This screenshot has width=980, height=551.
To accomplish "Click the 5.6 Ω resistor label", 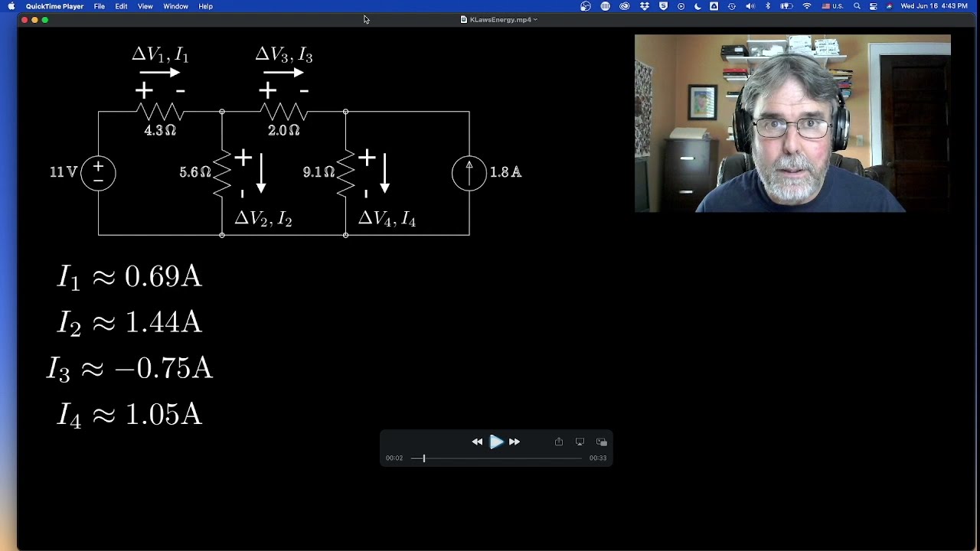I will [195, 172].
